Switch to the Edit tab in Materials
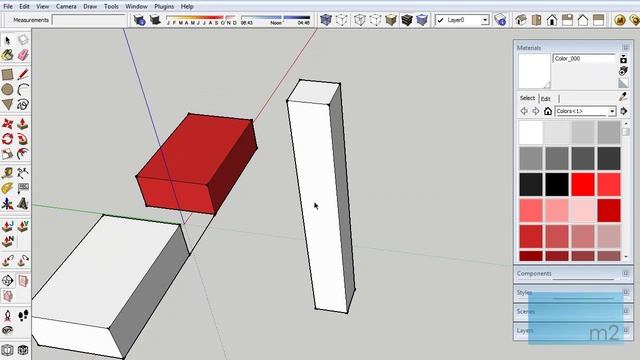This screenshot has height=360, width=640. (546, 99)
